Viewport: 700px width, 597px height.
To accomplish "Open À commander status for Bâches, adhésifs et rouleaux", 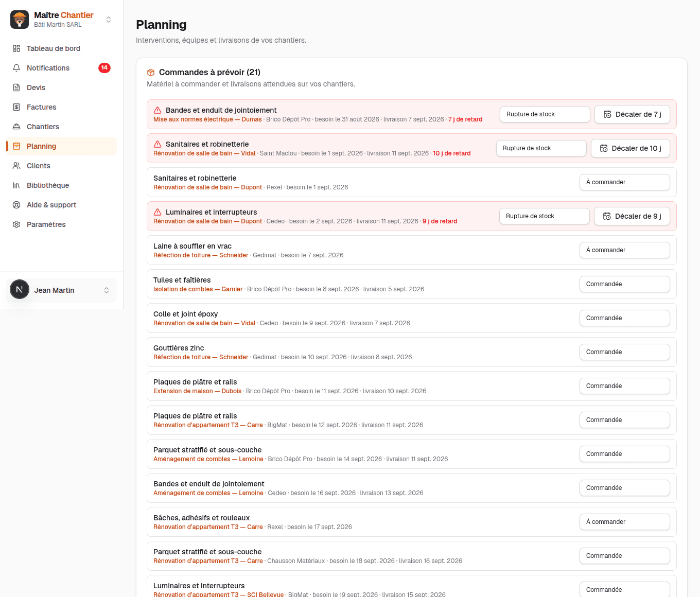I will [x=624, y=522].
